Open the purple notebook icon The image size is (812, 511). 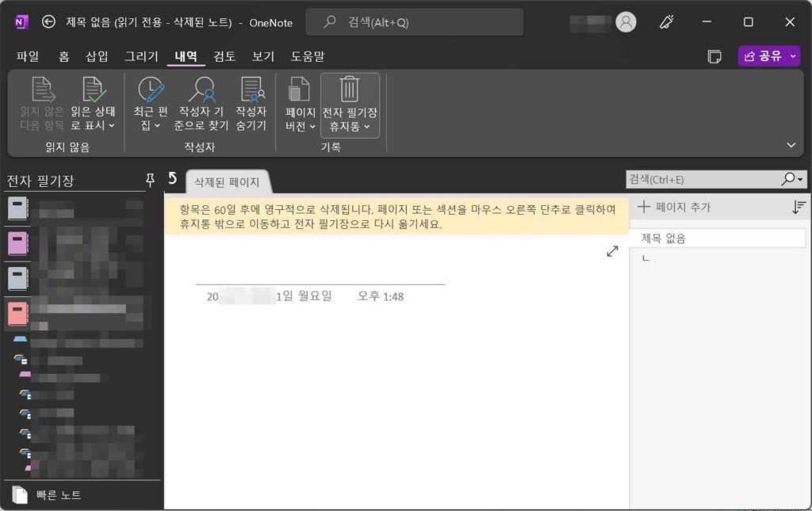[18, 243]
